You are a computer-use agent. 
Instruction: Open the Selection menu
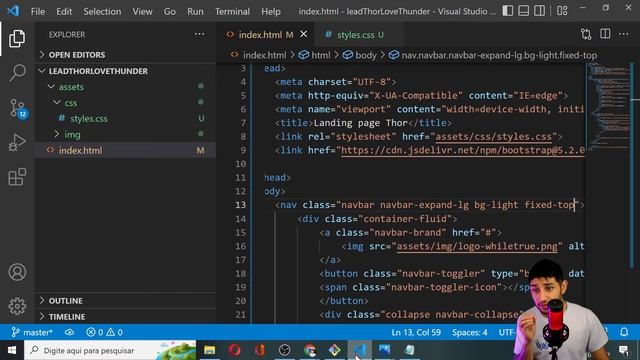click(102, 11)
